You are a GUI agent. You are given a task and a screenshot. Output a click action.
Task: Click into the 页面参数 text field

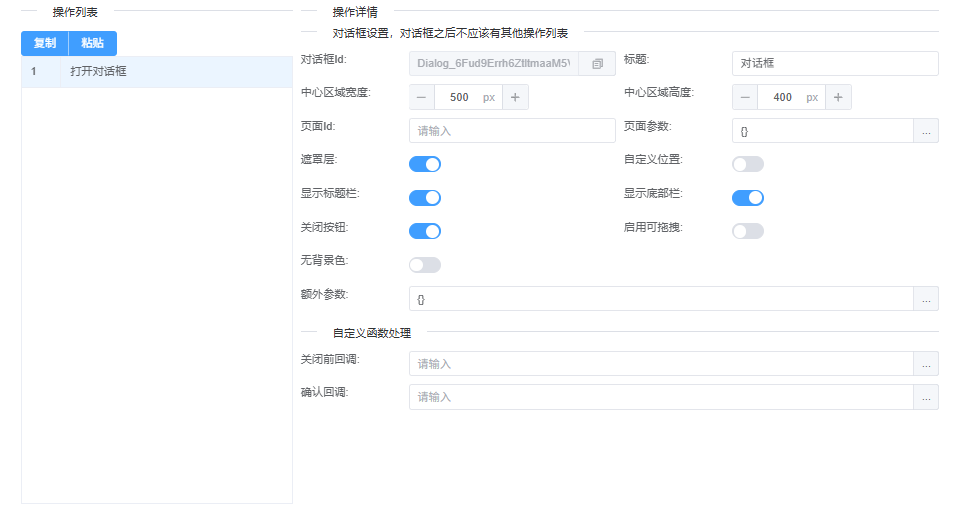click(823, 131)
